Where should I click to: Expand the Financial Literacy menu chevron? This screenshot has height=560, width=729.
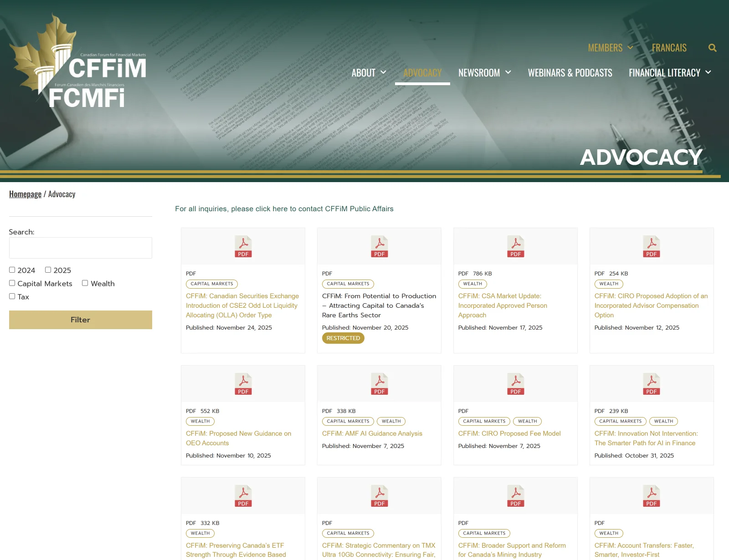click(x=708, y=72)
